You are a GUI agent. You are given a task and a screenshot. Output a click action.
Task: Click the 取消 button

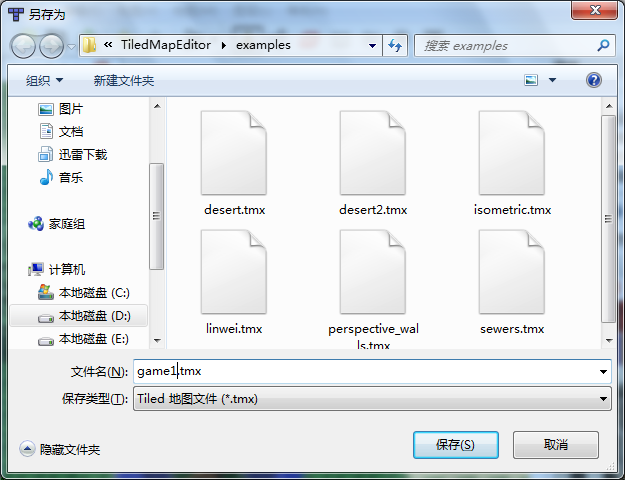556,445
